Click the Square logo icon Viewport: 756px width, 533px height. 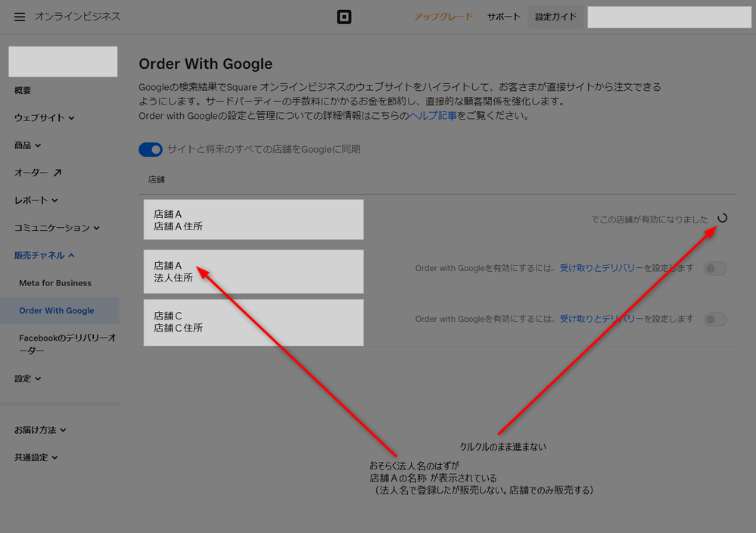coord(344,17)
